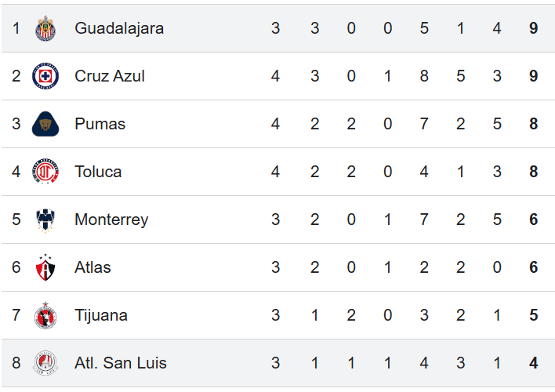Click the Atlas club logo
The image size is (555, 392).
pos(45,267)
